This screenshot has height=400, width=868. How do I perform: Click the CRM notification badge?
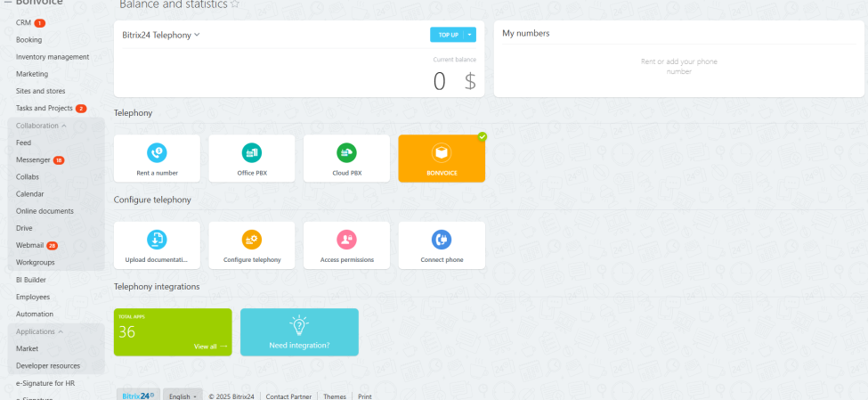coord(39,23)
